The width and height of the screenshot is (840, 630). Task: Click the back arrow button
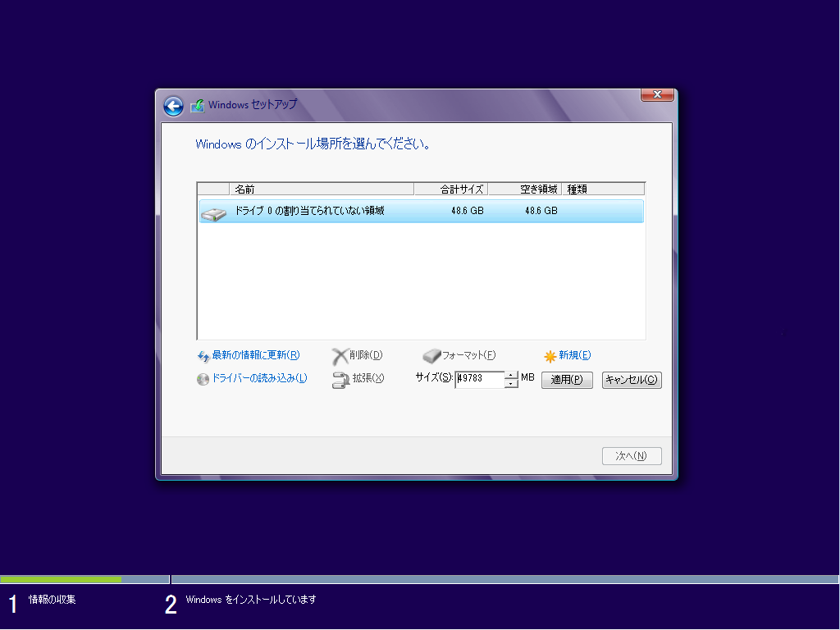tap(173, 106)
